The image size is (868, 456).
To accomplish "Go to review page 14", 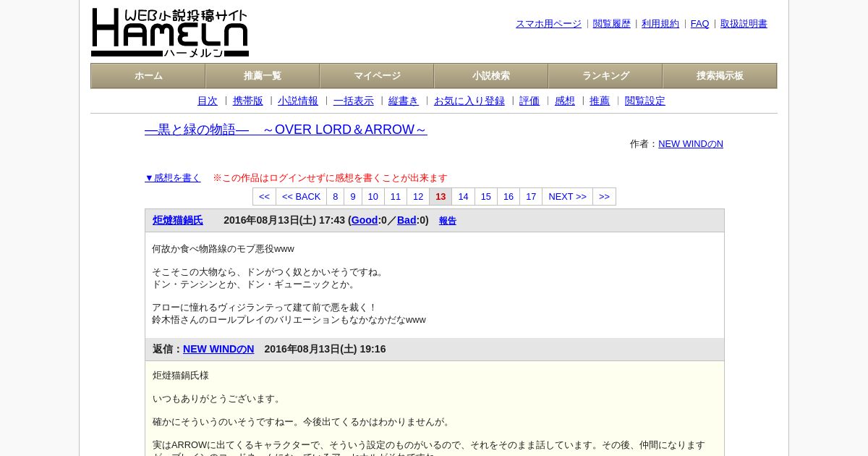I will click(x=464, y=197).
